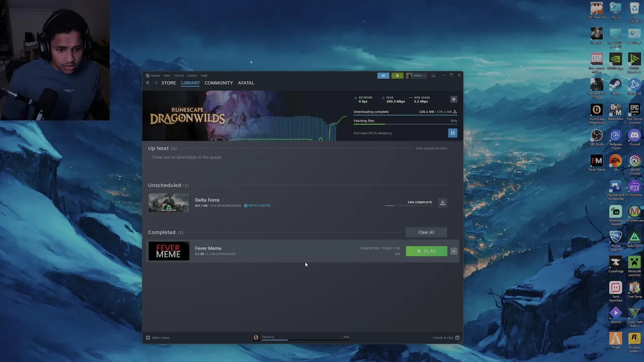
Task: Open the BakkesMod desktop icon
Action: click(615, 112)
